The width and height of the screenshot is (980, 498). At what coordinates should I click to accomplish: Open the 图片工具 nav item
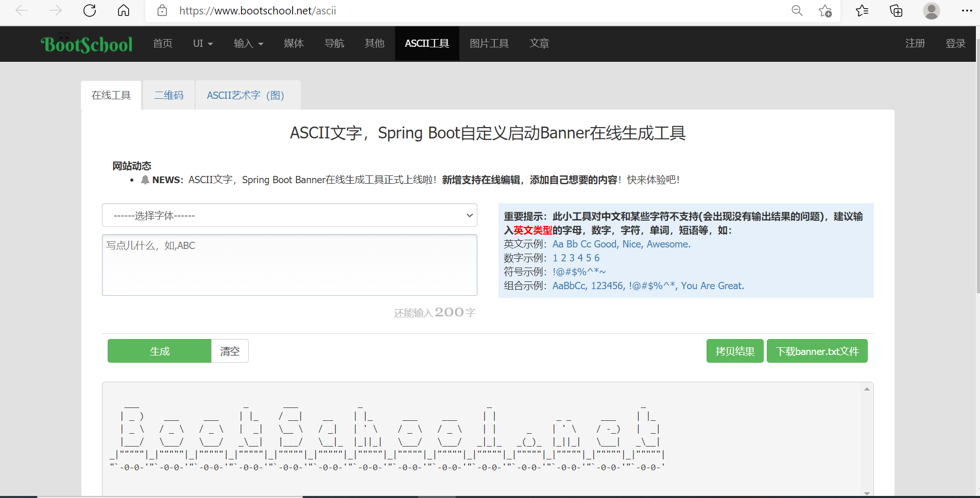(x=489, y=44)
